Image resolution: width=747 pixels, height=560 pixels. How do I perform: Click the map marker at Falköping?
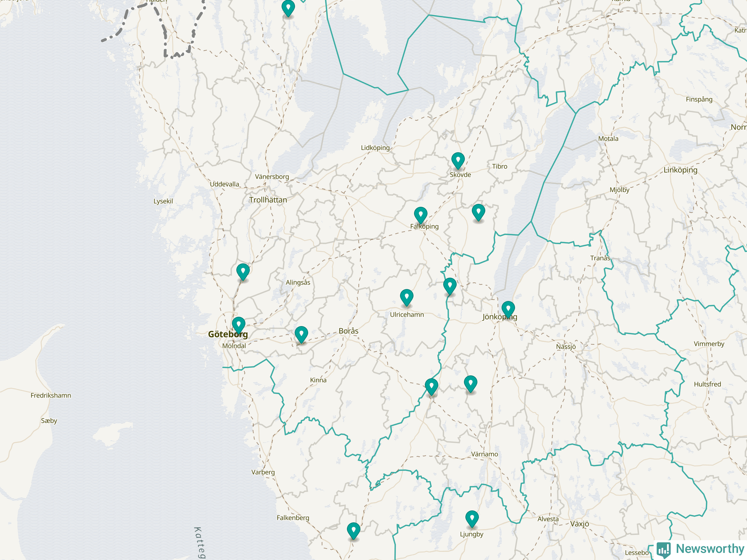point(420,215)
